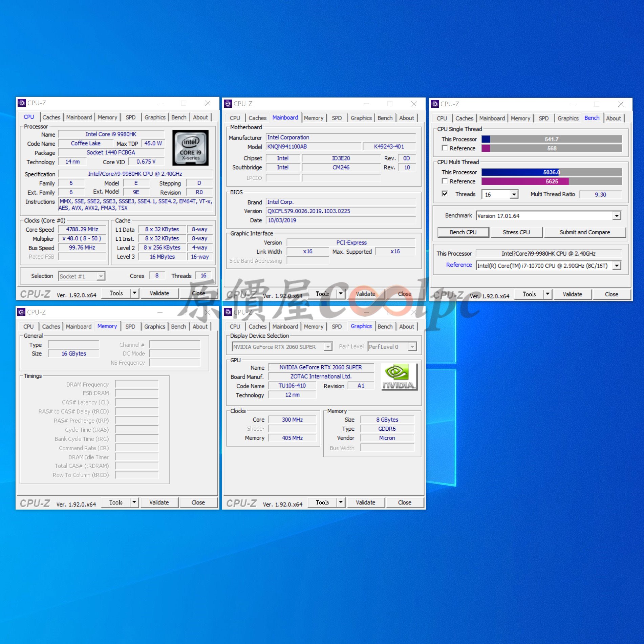This screenshot has width=644, height=644.
Task: Click GPU memory Vendor field Micron
Action: [387, 438]
